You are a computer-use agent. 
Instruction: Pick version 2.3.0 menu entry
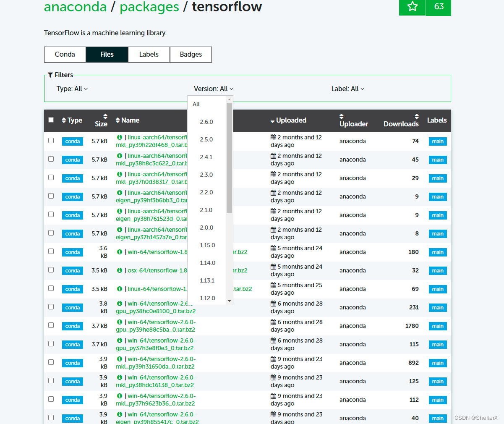206,175
